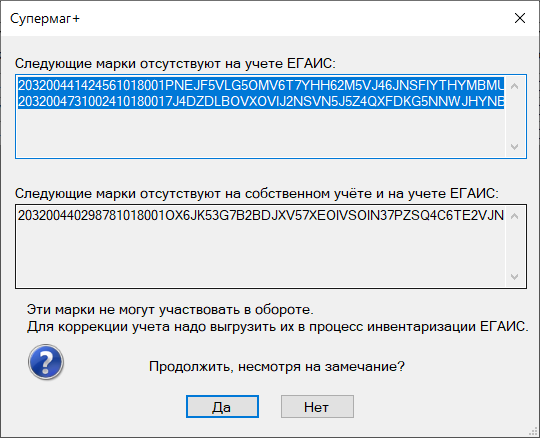Click the question 'Продолжить, несмотря на замечание?'
Viewport: 540px width, 438px height.
(277, 366)
